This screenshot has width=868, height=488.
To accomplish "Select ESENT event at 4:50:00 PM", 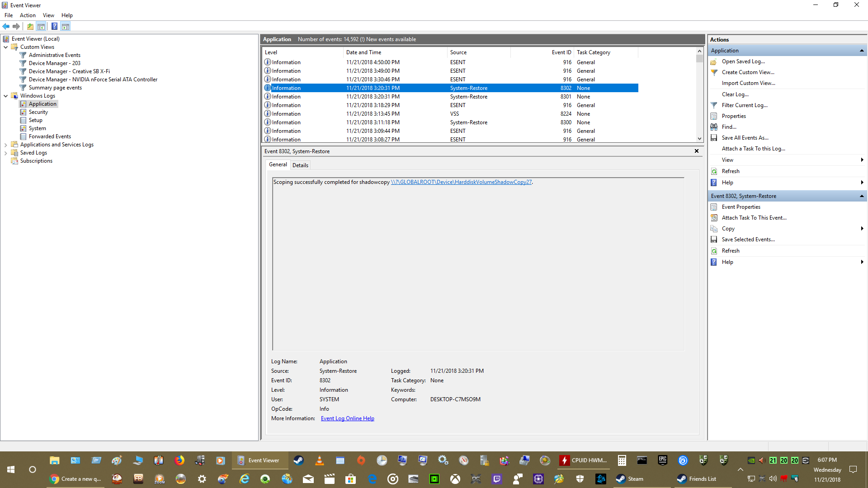I will tap(451, 62).
